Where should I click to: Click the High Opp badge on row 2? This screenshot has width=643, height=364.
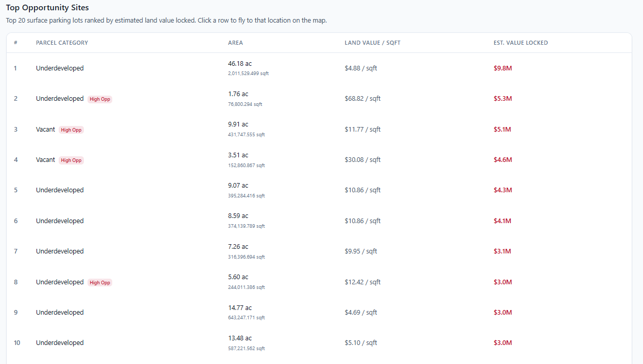click(x=100, y=99)
